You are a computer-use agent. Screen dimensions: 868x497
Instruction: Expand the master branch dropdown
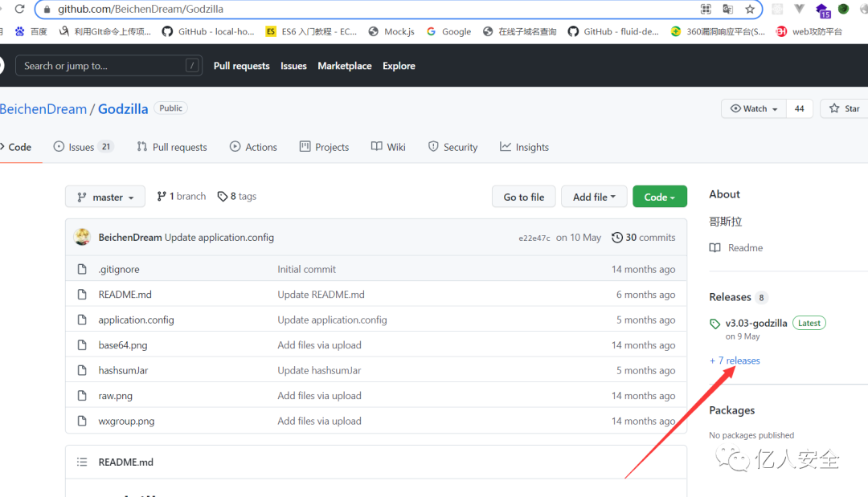click(105, 197)
